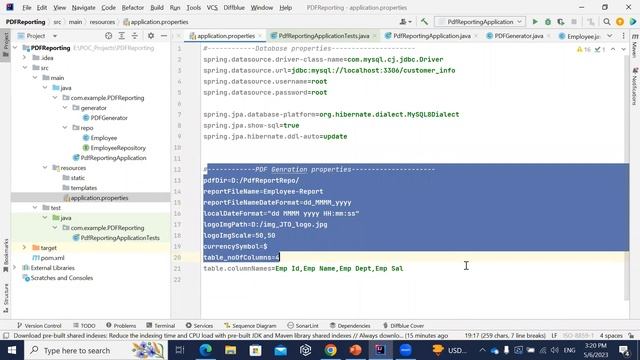Expand the target folder
This screenshot has width=640, height=360.
point(25,248)
